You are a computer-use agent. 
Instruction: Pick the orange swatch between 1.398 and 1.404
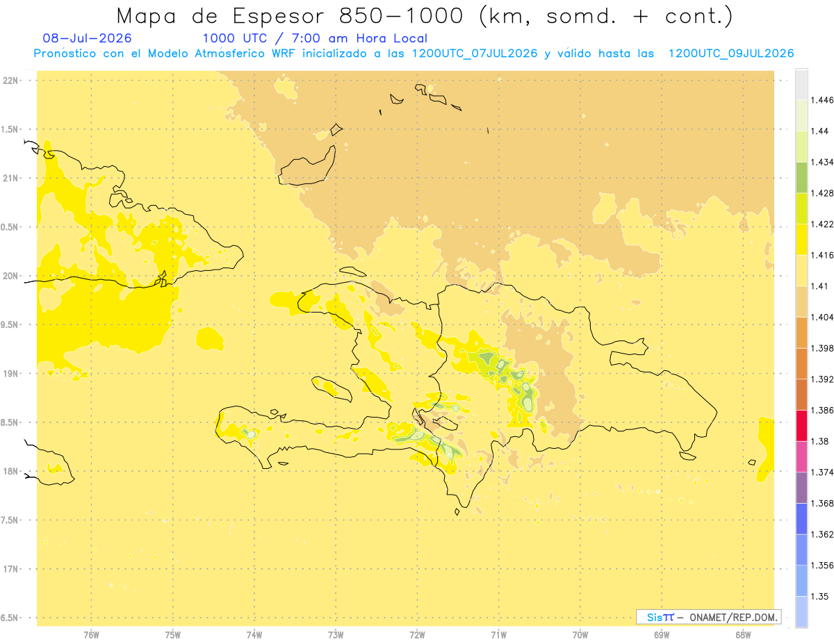(801, 333)
